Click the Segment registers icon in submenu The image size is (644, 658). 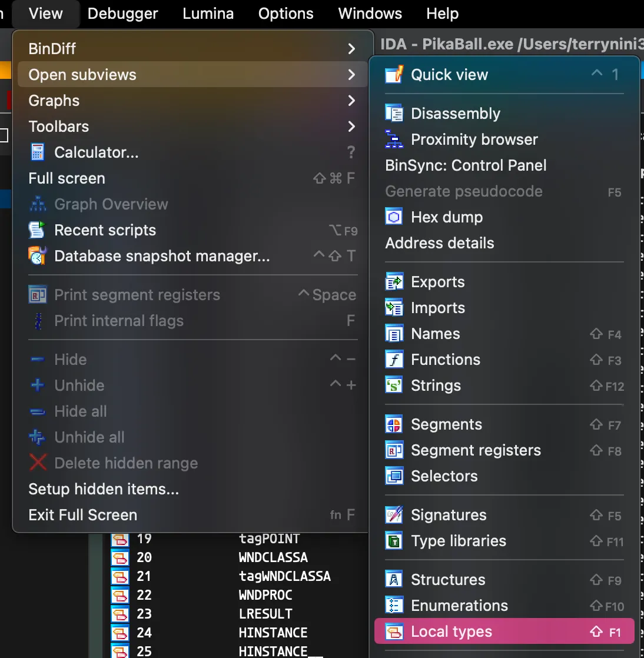click(394, 450)
